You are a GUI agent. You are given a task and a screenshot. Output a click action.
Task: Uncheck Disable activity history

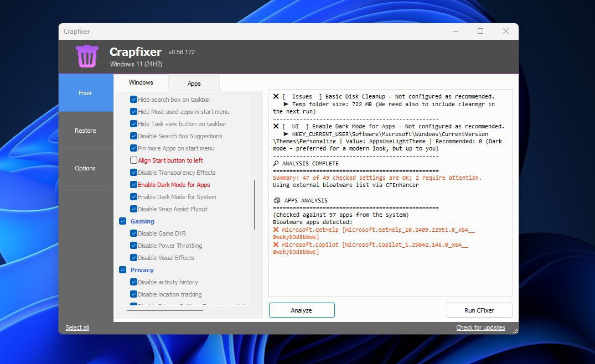click(133, 282)
